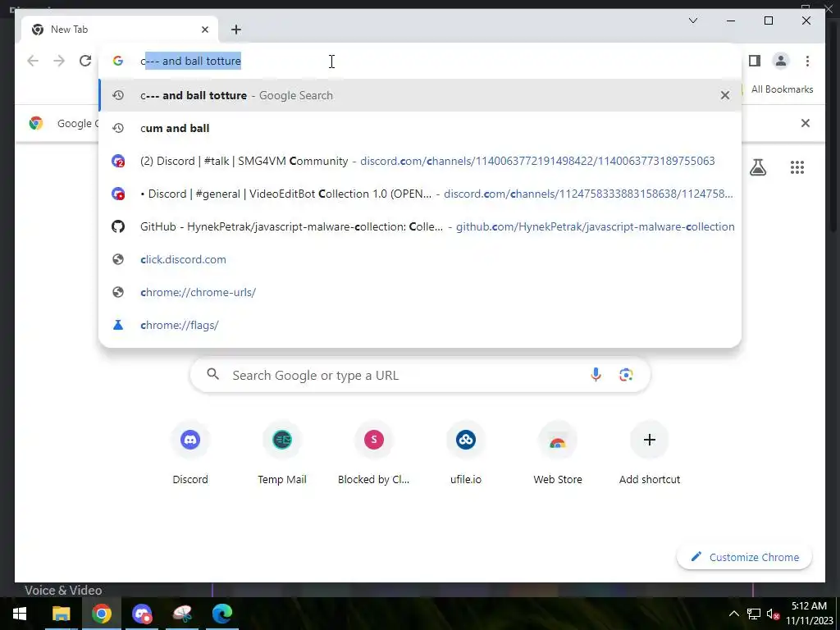Screen dimensions: 840x630
Task: Open the side panel icon
Action: coord(755,61)
